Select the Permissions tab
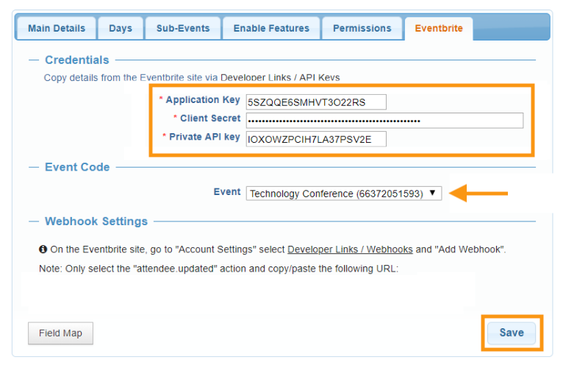The height and width of the screenshot is (379, 588). pos(362,29)
